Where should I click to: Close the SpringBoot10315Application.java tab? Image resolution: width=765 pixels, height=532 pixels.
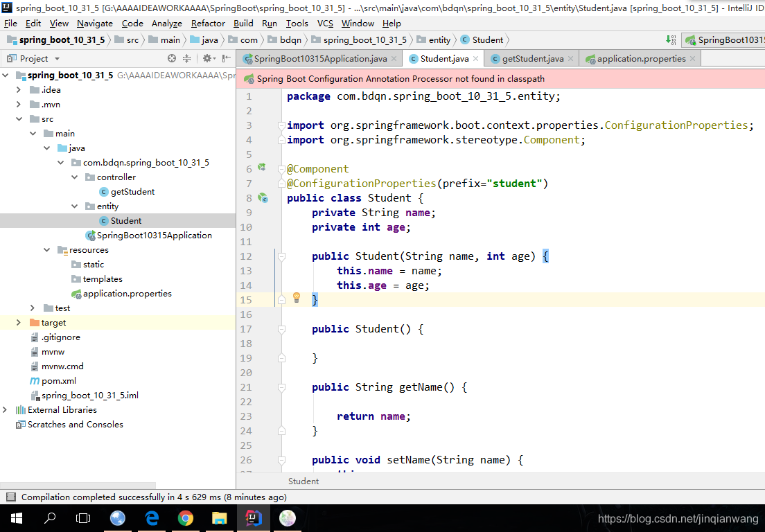(394, 58)
